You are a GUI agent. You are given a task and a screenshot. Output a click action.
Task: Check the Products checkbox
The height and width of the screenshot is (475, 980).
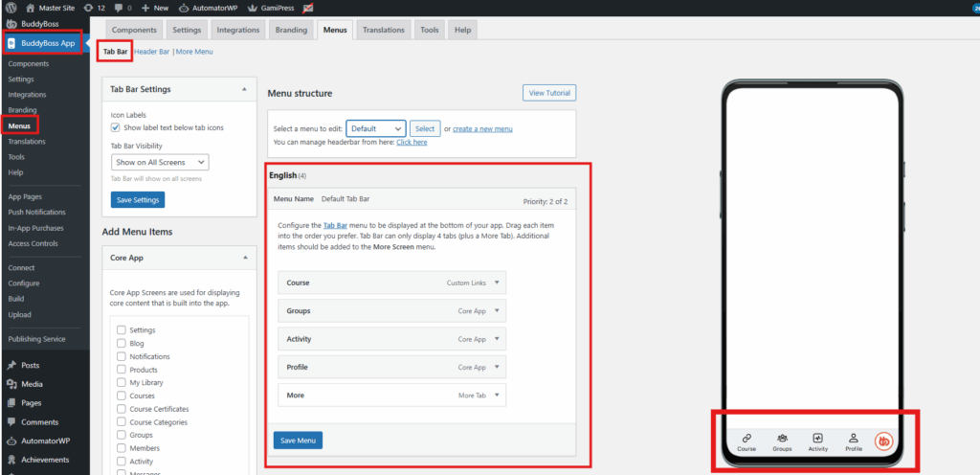(122, 370)
